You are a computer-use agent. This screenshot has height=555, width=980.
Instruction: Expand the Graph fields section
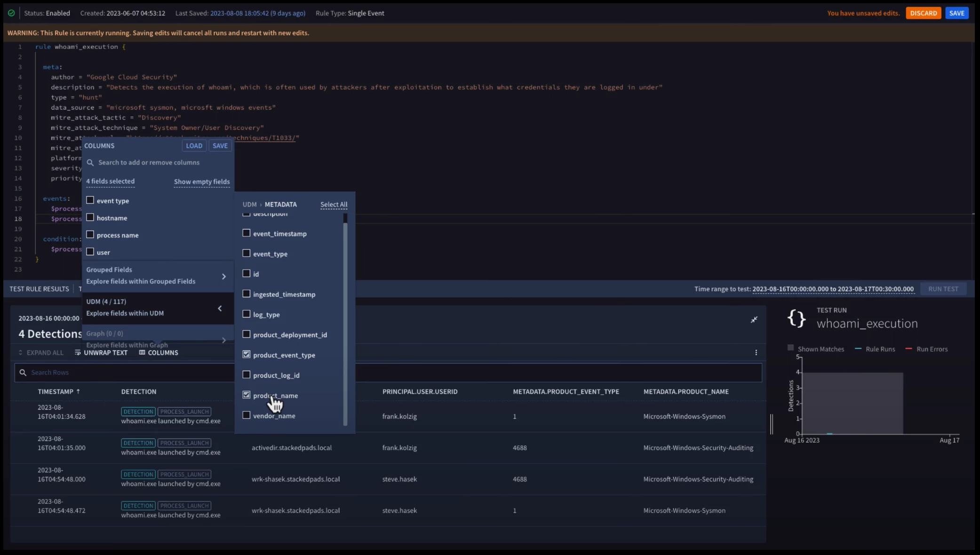point(223,340)
